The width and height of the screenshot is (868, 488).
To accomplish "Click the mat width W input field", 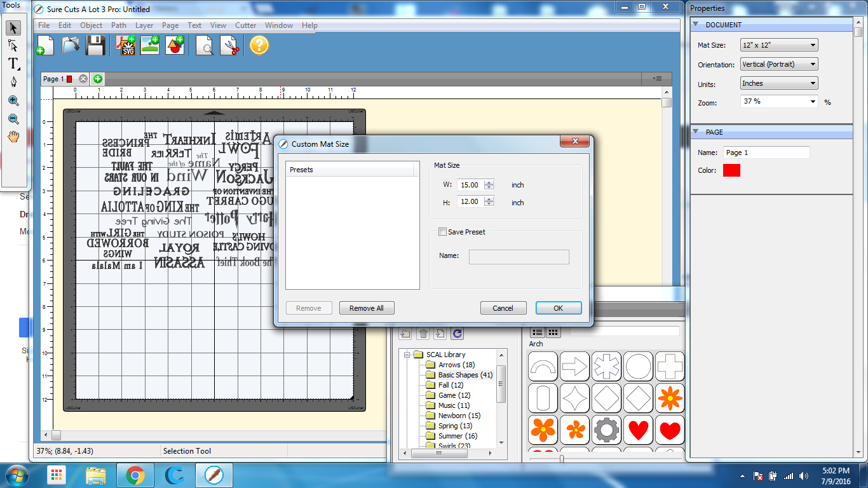I will click(x=470, y=185).
